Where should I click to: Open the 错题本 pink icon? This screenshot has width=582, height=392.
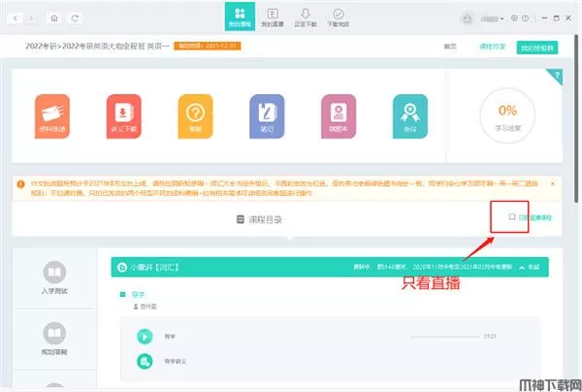[339, 116]
